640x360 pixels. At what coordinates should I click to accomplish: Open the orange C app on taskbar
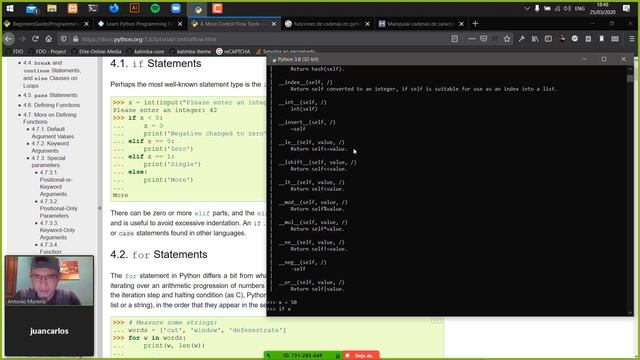pos(217,8)
